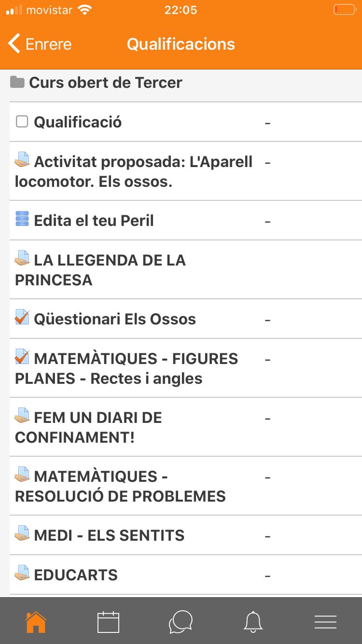The height and width of the screenshot is (644, 362).
Task: Open Activitat proposada: L'Aparell locomotor item
Action: [x=134, y=171]
